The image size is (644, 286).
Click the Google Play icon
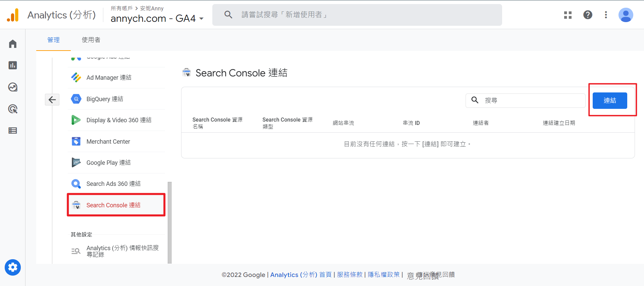(76, 162)
